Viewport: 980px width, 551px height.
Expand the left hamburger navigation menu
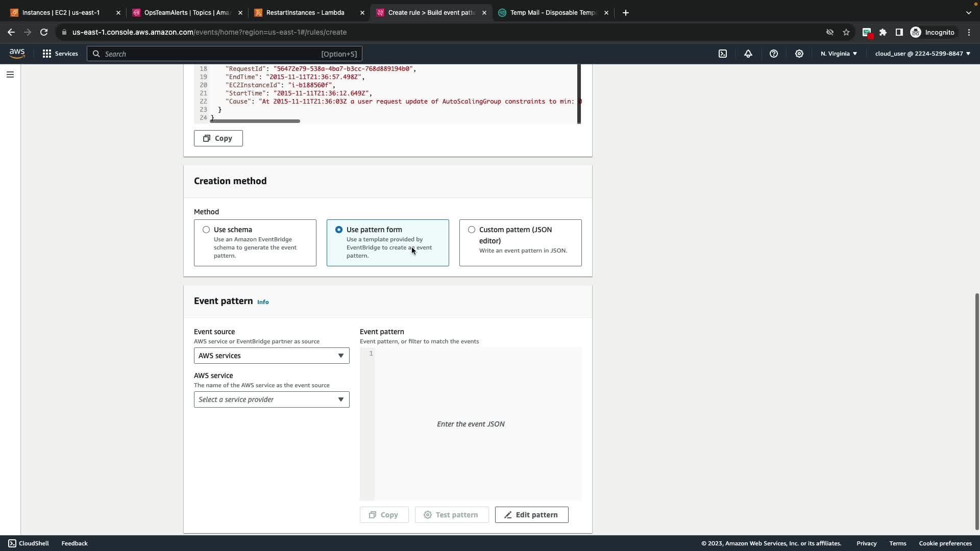(x=10, y=74)
